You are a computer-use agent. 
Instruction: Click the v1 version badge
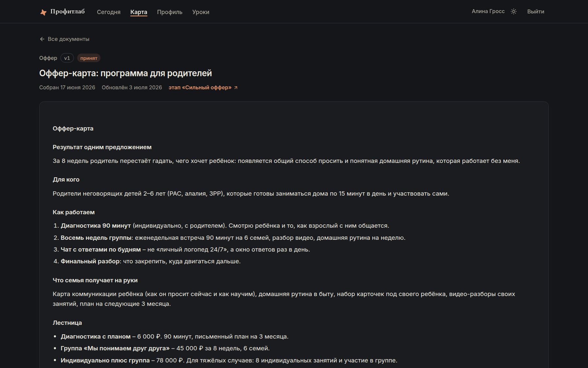click(x=67, y=58)
